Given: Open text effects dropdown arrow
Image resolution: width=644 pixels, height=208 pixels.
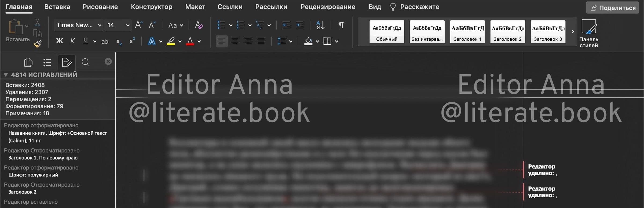Looking at the screenshot, I should [x=161, y=42].
